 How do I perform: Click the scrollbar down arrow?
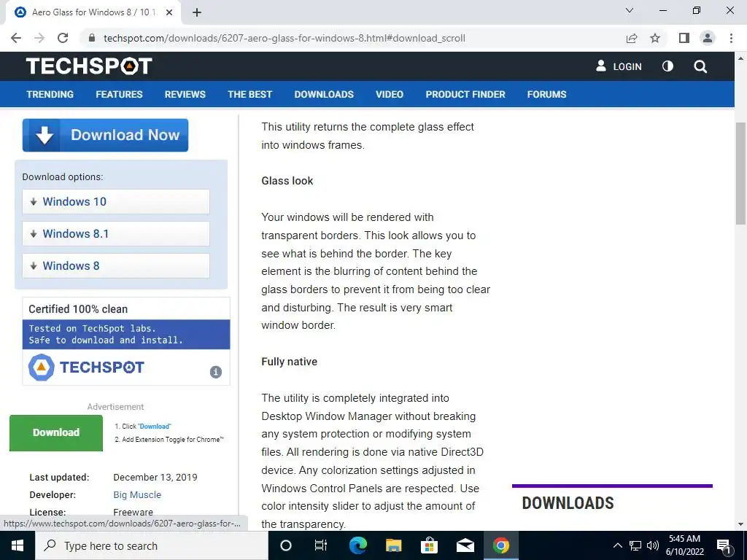[740, 524]
